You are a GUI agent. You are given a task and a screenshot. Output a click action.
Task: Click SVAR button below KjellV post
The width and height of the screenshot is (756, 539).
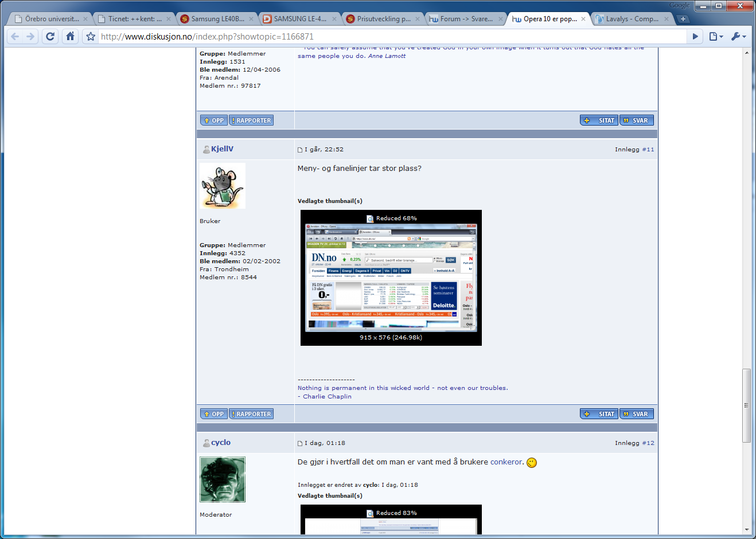click(x=636, y=414)
